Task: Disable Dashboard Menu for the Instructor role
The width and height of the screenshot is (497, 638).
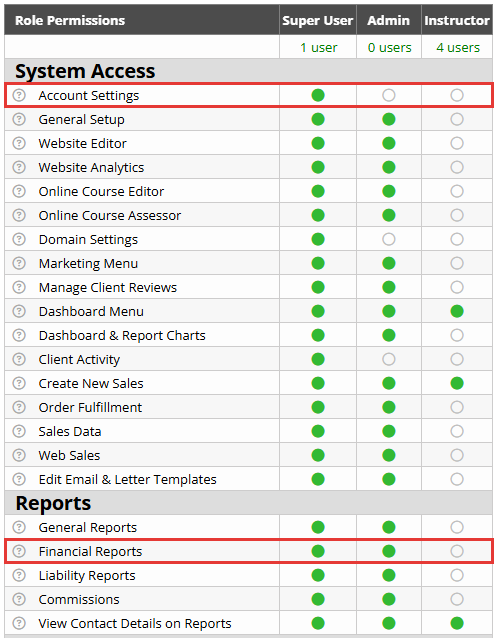Action: 457,311
